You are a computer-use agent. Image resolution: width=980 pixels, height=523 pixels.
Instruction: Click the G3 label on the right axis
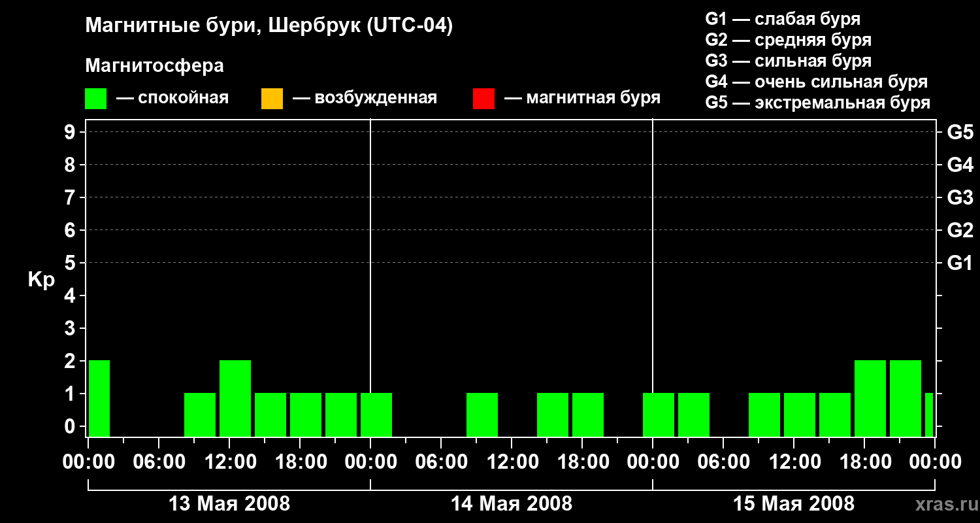tap(960, 198)
